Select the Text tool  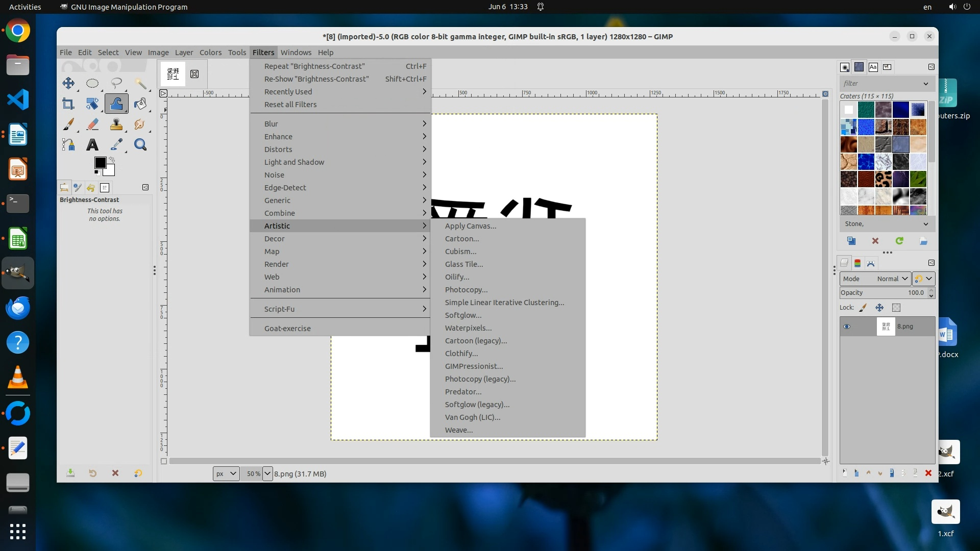click(x=92, y=145)
